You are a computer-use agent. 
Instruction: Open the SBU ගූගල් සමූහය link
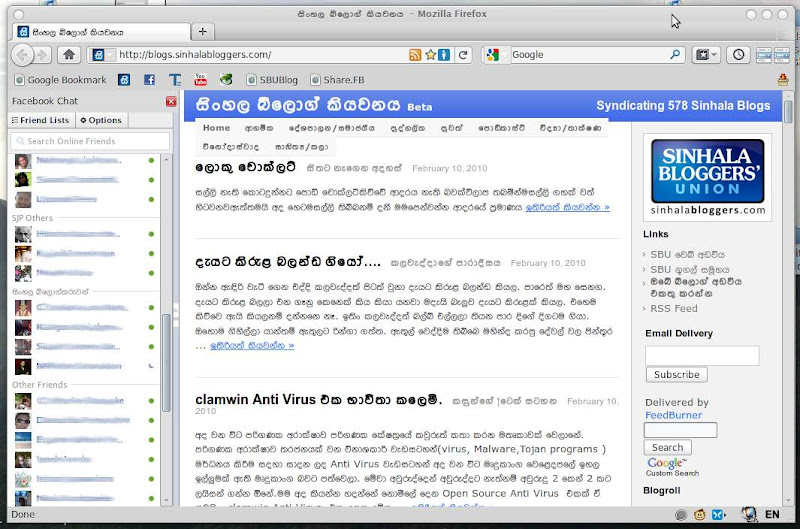[690, 269]
